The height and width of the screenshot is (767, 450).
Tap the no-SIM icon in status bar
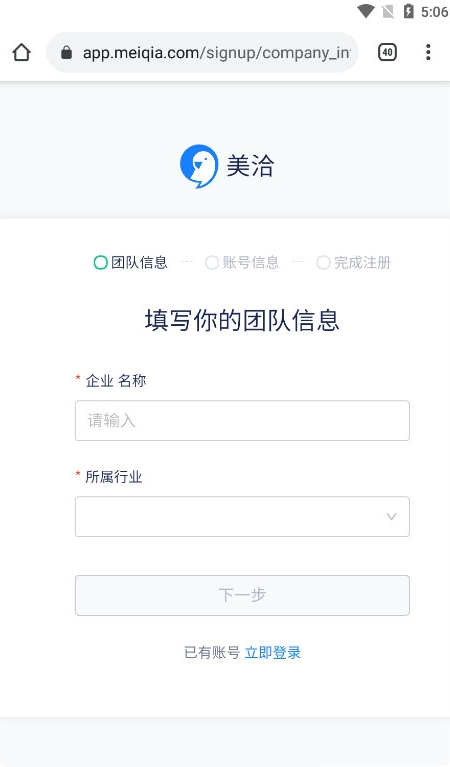[388, 11]
